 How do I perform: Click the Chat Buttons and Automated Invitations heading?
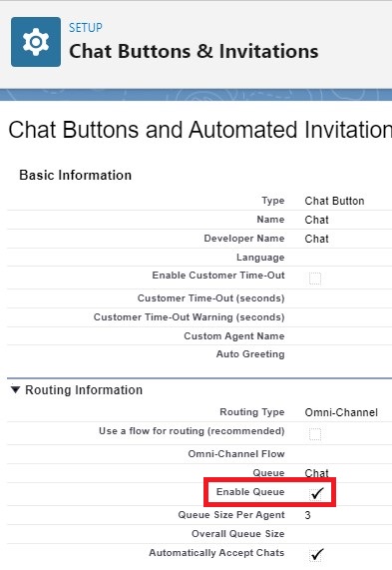[x=200, y=130]
